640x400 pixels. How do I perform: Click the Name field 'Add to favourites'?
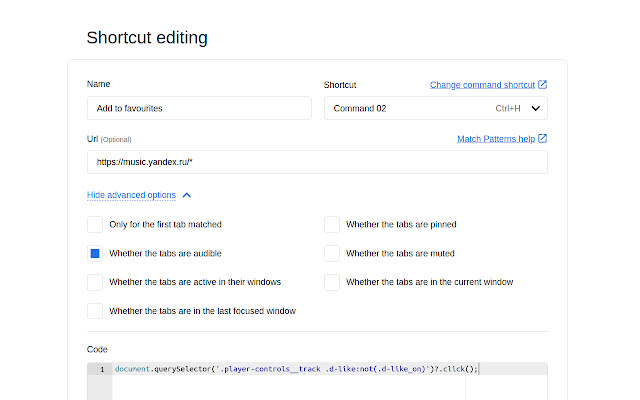(199, 108)
